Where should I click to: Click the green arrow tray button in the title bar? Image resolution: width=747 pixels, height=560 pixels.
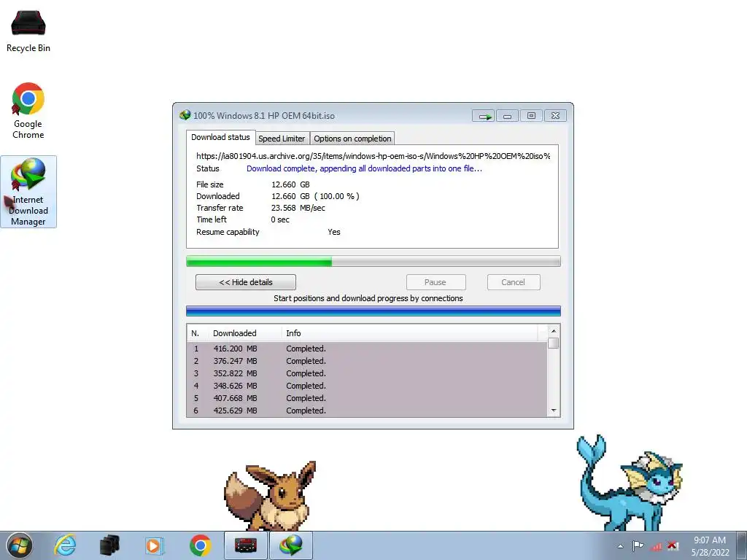(x=483, y=116)
